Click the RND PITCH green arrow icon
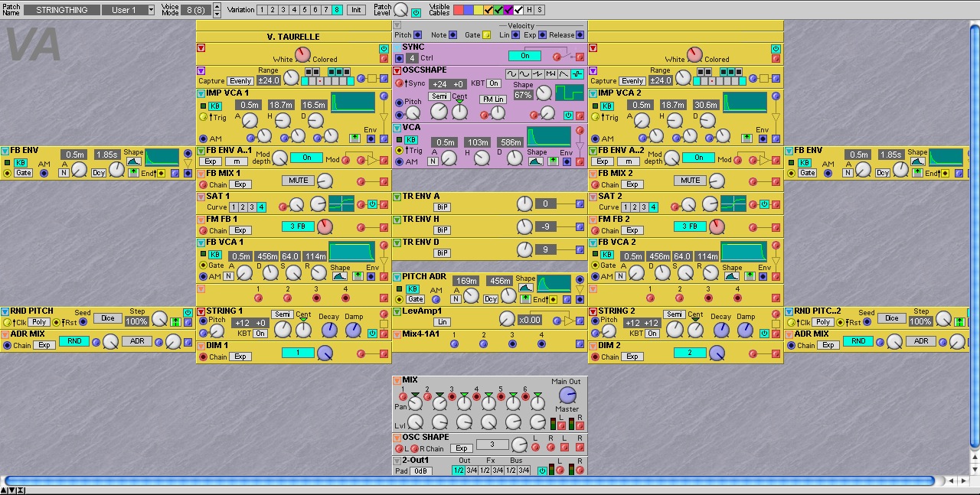The image size is (980, 495). click(x=177, y=322)
